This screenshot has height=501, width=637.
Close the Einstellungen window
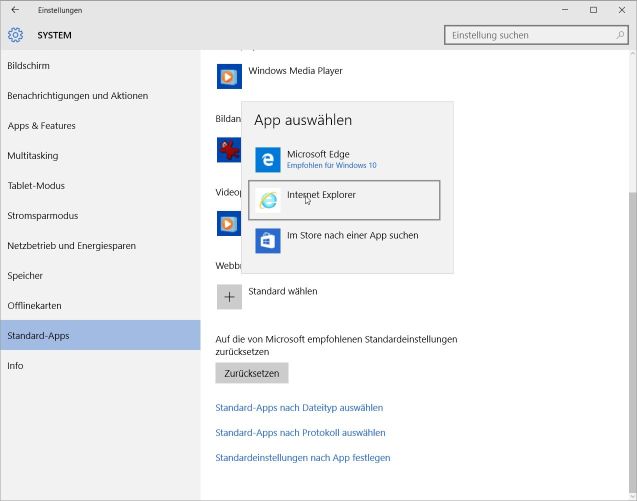tap(622, 10)
